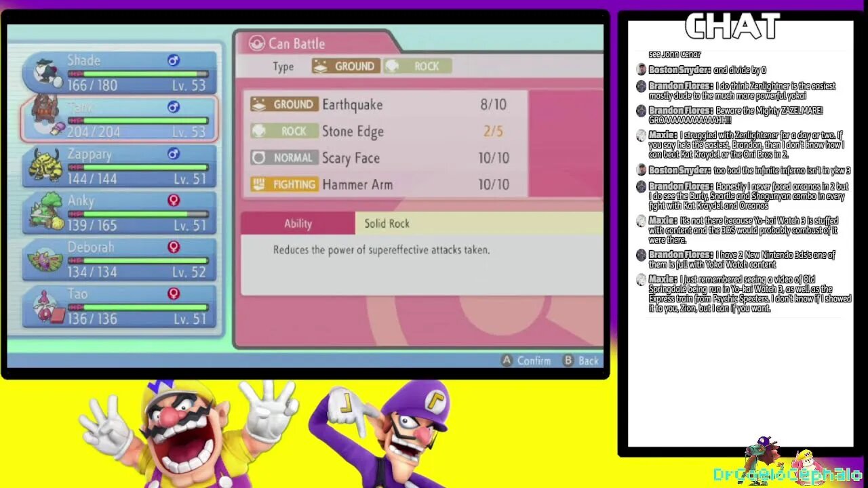Click Deborah's Lv. 52 level text
This screenshot has width=868, height=488.
point(189,272)
